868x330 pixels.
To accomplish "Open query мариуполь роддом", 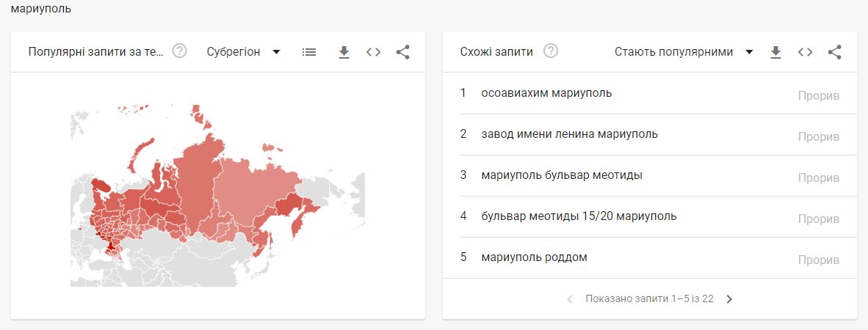I will tap(651, 257).
